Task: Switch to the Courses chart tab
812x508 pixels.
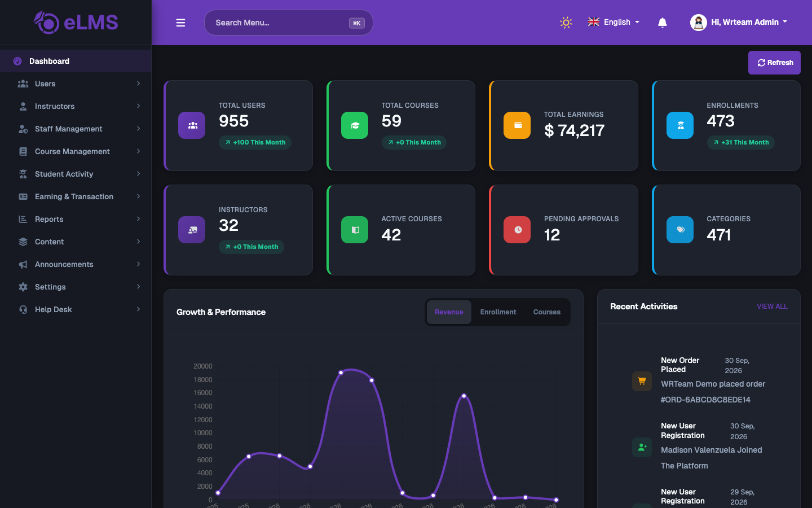Action: pos(547,312)
